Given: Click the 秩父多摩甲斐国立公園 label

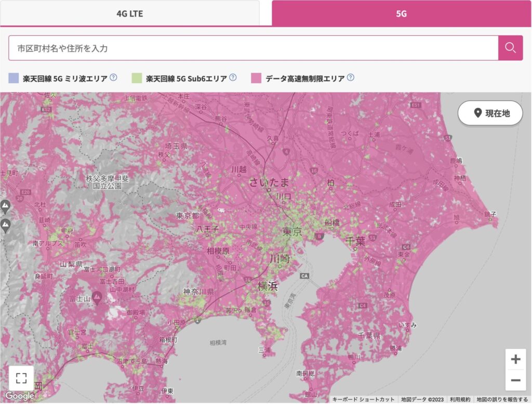Looking at the screenshot, I should coord(107,182).
